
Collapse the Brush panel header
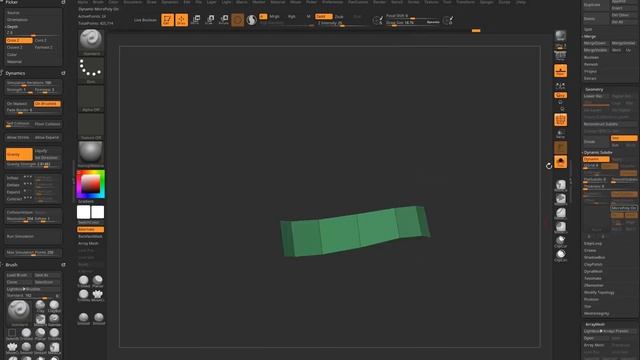[x=11, y=265]
